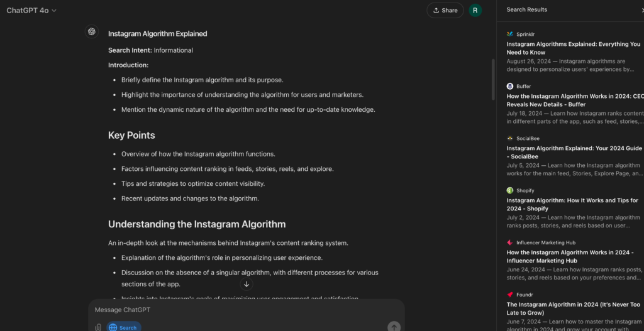Click the Share button

(445, 11)
